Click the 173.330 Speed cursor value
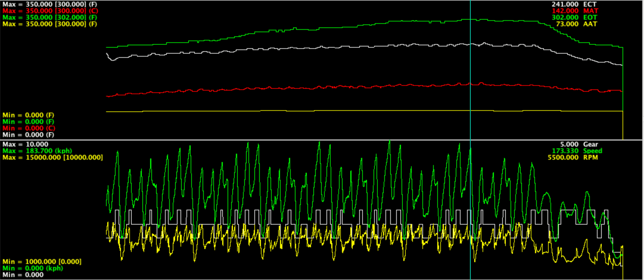 565,151
